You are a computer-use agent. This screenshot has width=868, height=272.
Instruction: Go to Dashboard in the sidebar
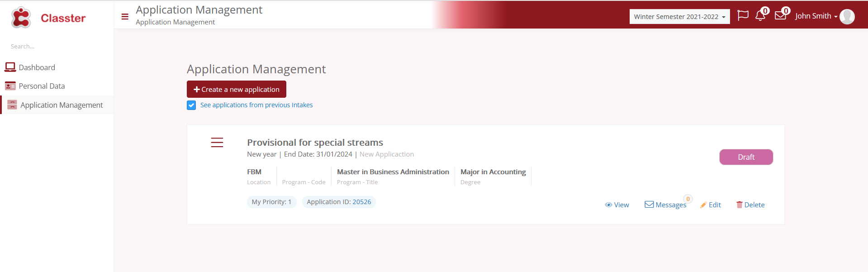37,67
